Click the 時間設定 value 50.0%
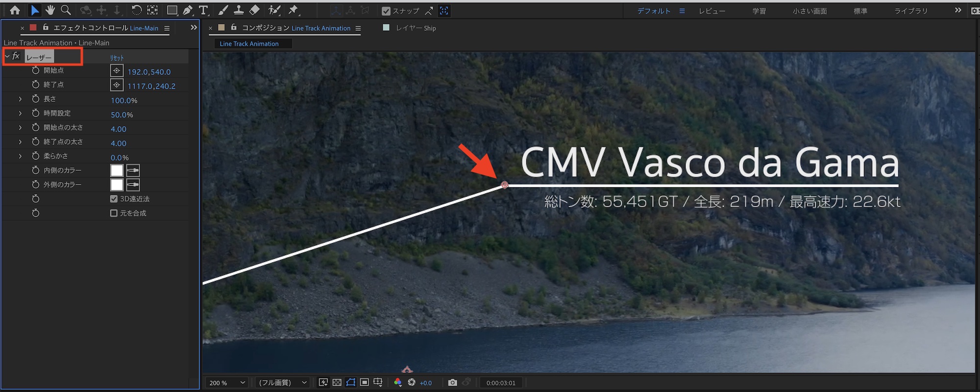Viewport: 980px width, 392px height. (x=122, y=115)
